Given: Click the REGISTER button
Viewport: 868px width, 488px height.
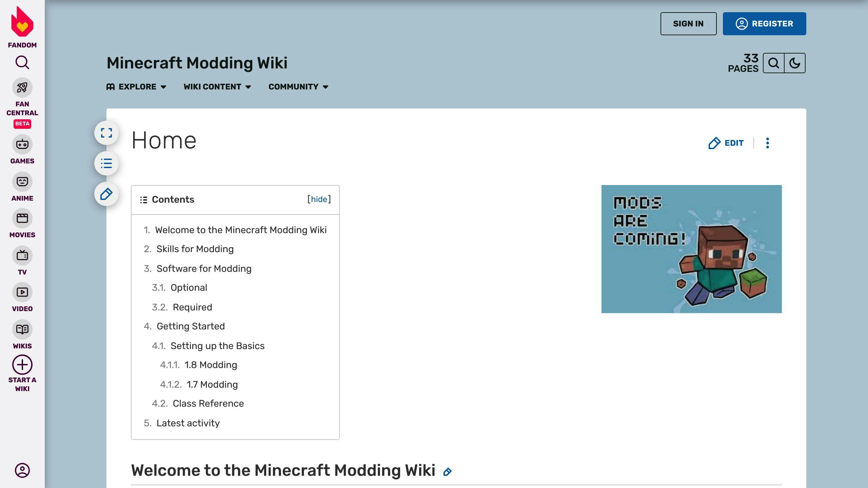Looking at the screenshot, I should [x=764, y=24].
